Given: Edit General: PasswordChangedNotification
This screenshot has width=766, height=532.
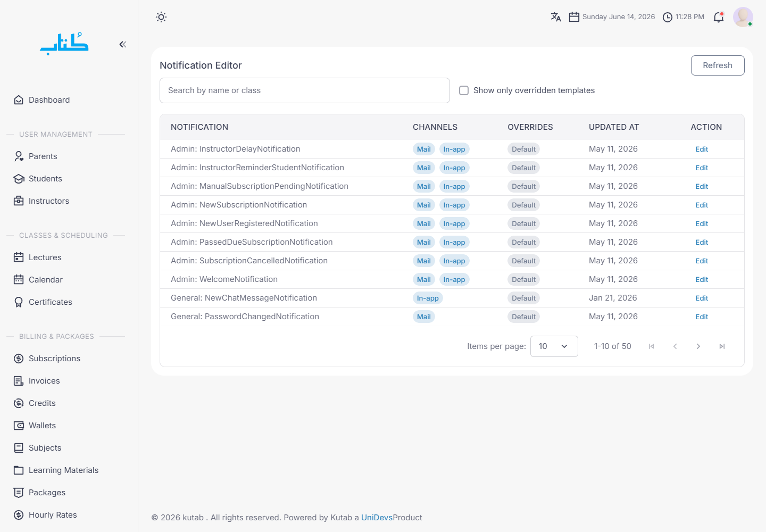Looking at the screenshot, I should click(702, 317).
